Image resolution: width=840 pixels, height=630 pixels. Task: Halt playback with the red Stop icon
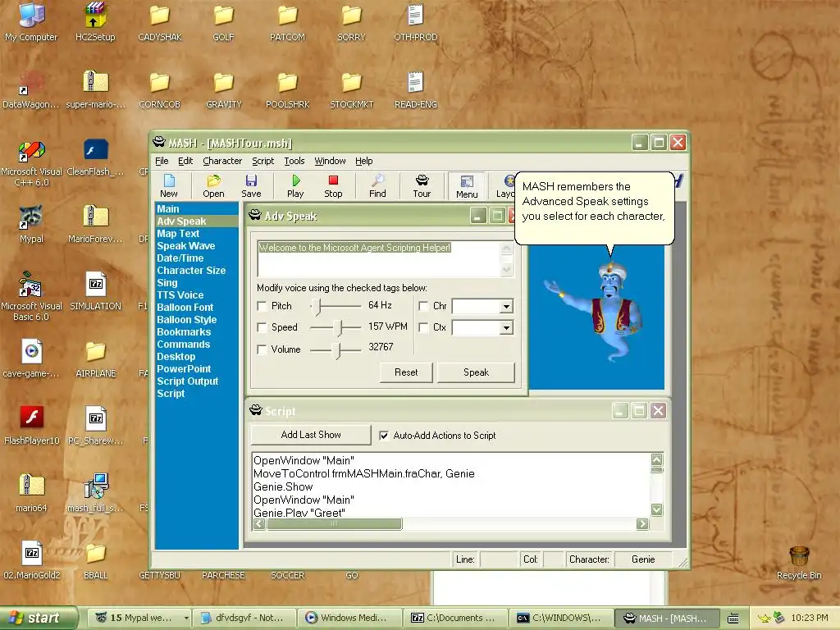point(333,186)
